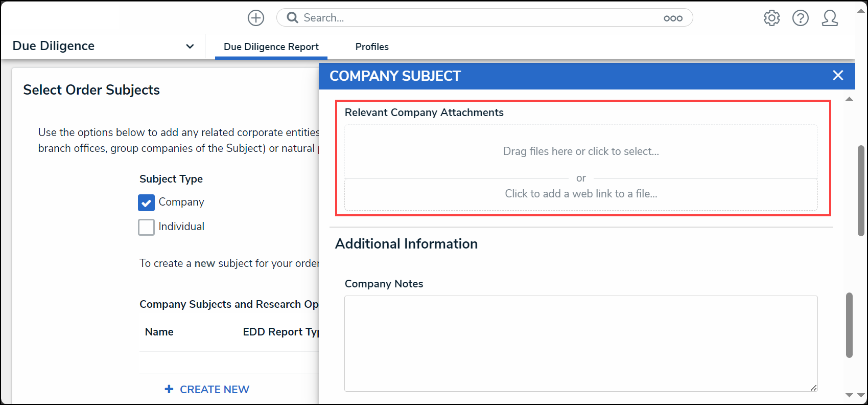Click the panel scroll-up arrow
The width and height of the screenshot is (868, 405).
point(849,99)
